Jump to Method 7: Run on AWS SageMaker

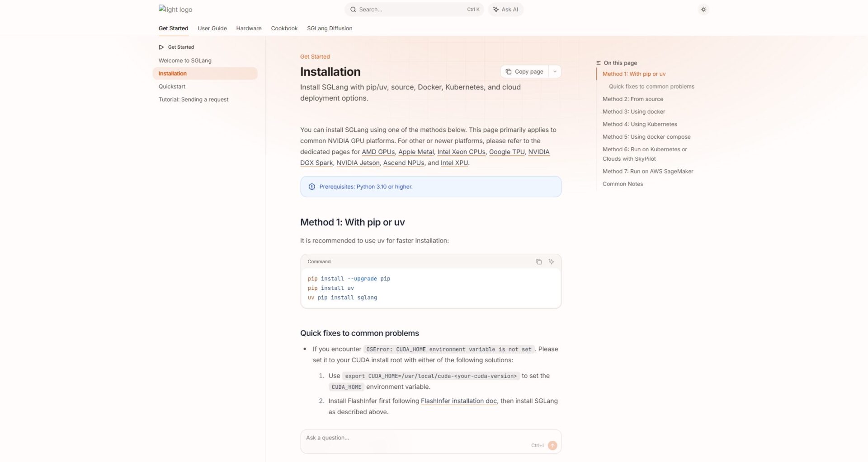(x=648, y=172)
